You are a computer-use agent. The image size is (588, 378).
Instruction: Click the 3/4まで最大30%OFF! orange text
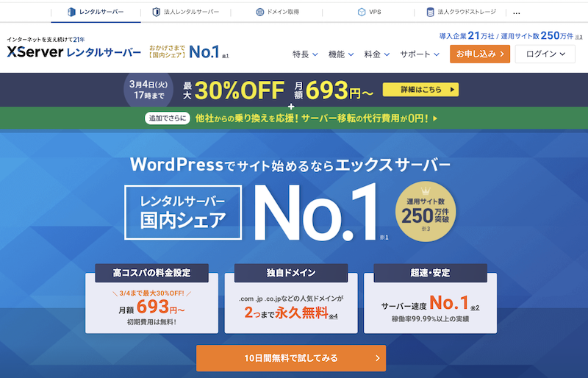click(151, 293)
